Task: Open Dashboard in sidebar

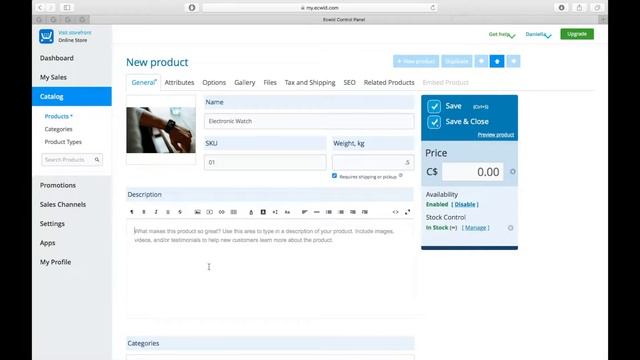Action: (x=57, y=58)
